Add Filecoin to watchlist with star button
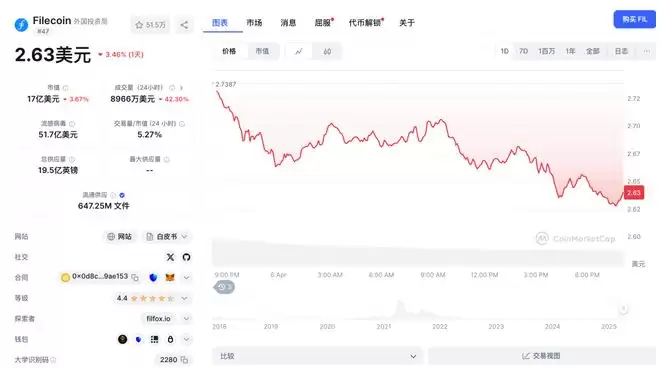This screenshot has width=660, height=368. [150, 25]
